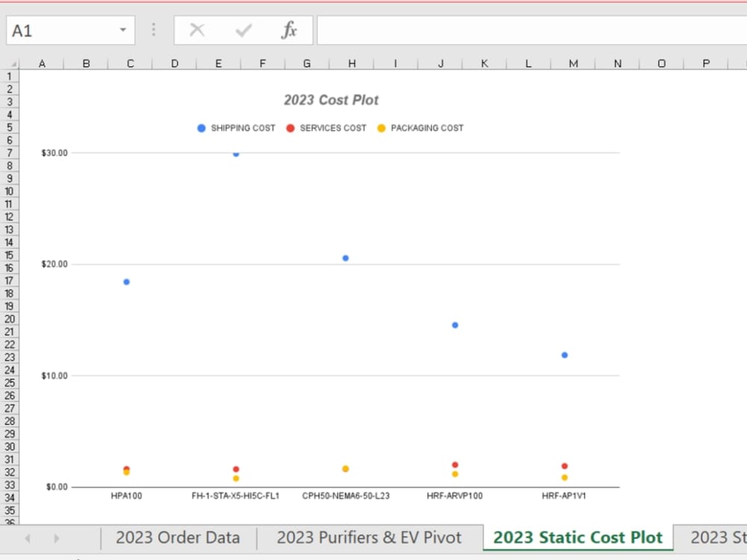
Task: Click PACKAGING COST legend label
Action: tap(427, 128)
